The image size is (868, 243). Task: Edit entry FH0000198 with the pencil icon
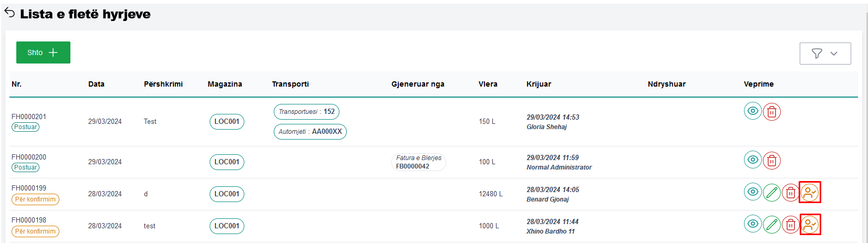coord(771,225)
